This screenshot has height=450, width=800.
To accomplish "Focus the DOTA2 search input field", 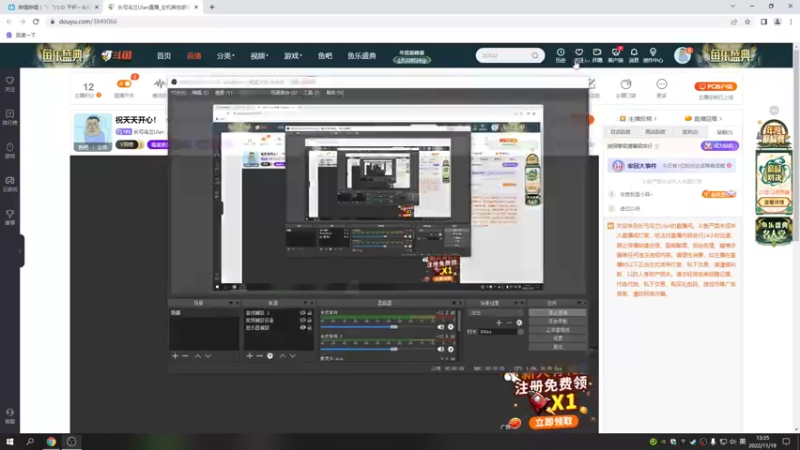I will click(504, 56).
